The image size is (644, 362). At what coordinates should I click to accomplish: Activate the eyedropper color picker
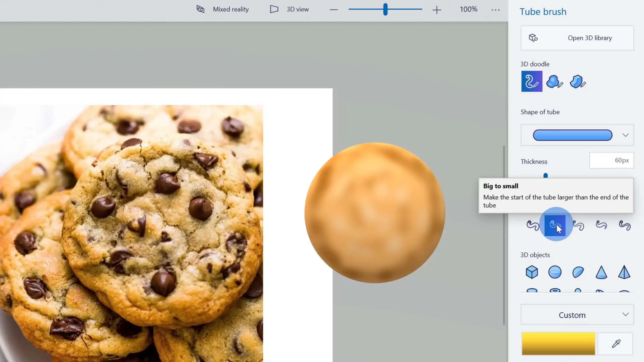[616, 344]
